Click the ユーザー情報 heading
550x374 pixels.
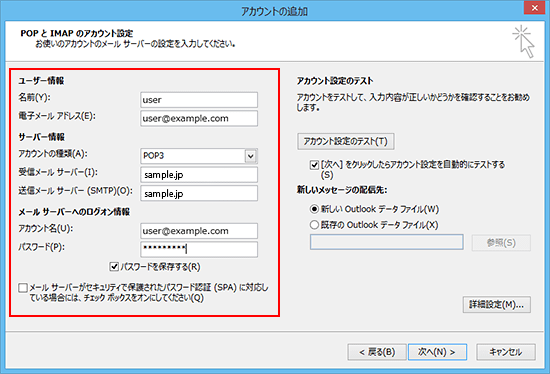pyautogui.click(x=41, y=81)
